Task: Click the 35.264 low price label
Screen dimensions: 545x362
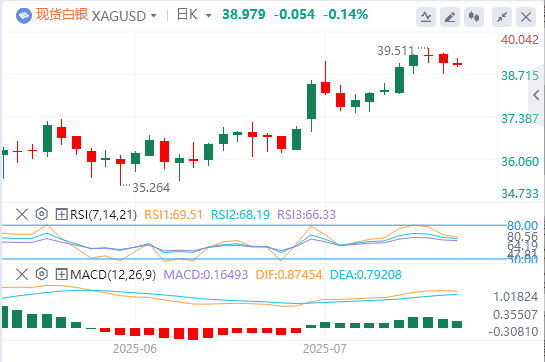Action: [x=151, y=188]
